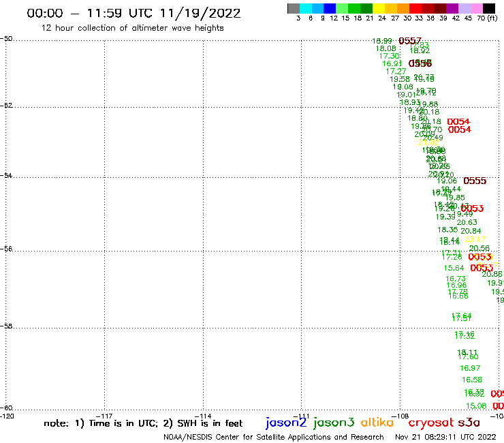
Task: Select the red cryosat satellite label
Action: pyautogui.click(x=431, y=423)
